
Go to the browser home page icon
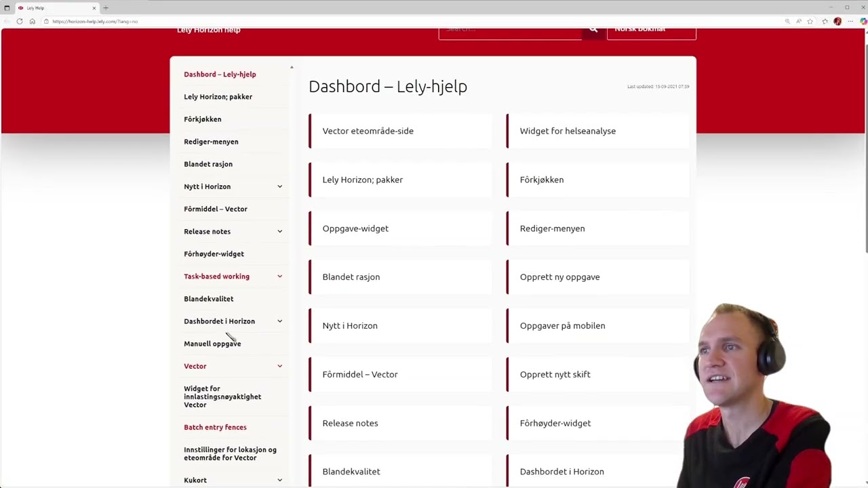pyautogui.click(x=32, y=21)
